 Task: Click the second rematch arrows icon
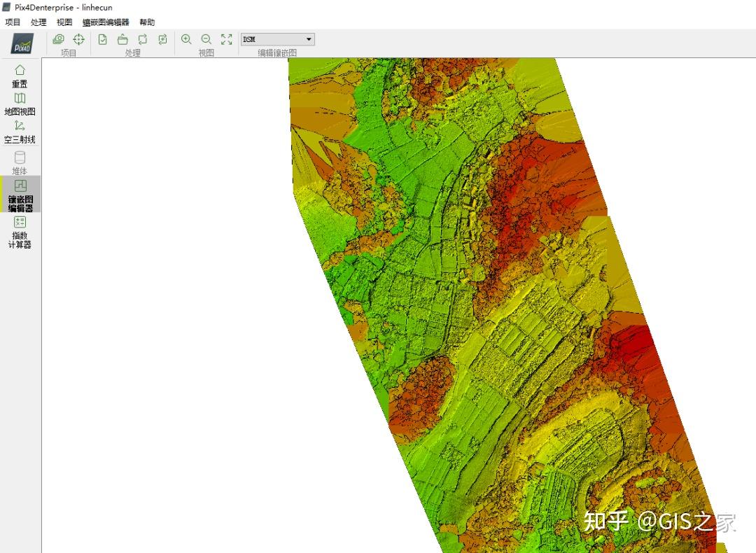tap(162, 39)
